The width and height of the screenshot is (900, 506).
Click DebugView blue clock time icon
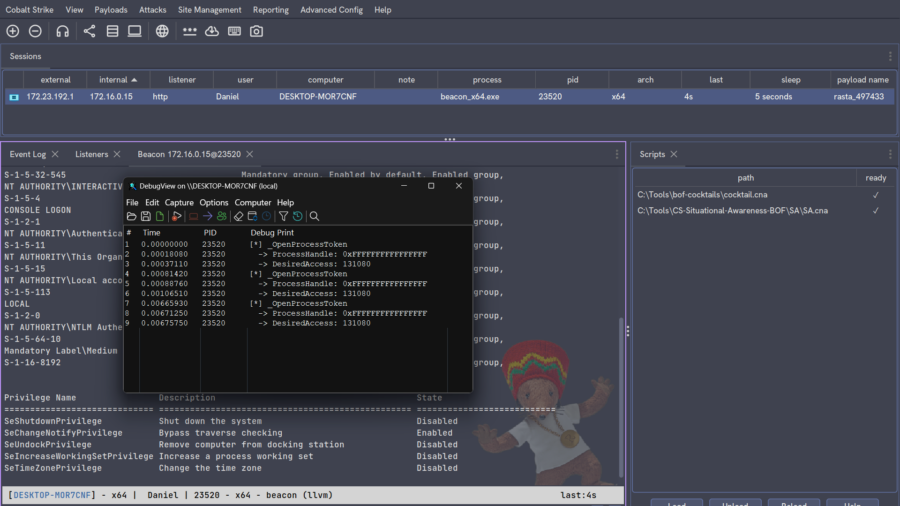pos(266,216)
